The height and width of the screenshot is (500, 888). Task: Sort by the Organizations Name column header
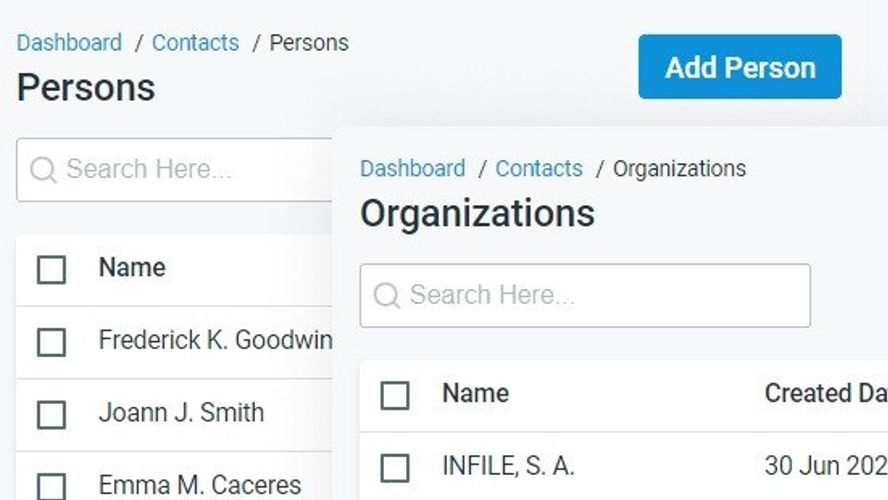click(476, 394)
